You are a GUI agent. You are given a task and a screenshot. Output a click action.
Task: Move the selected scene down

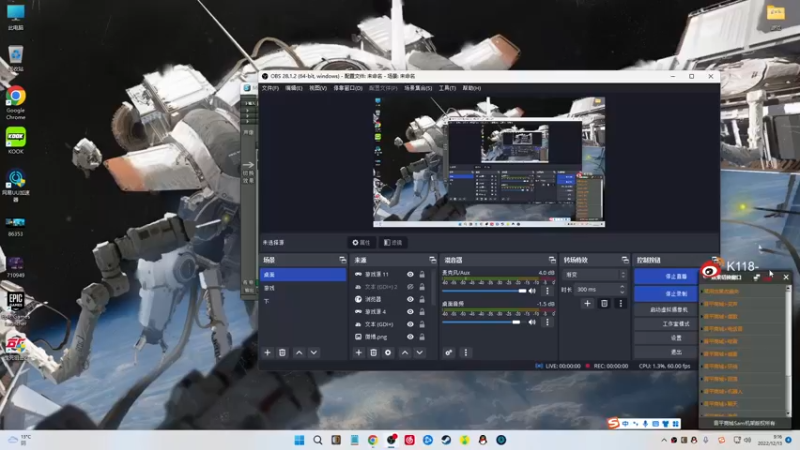point(314,353)
